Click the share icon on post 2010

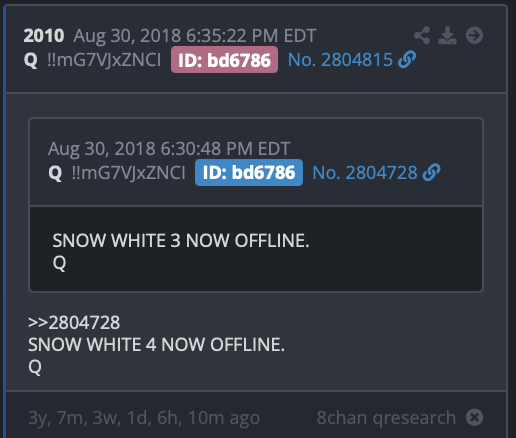point(422,35)
